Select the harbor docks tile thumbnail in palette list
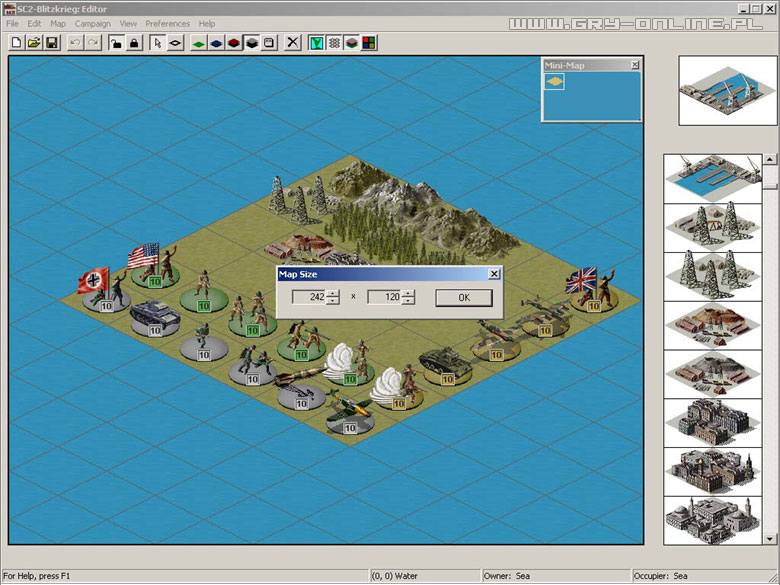Screen dimensions: 780x585 (713, 178)
